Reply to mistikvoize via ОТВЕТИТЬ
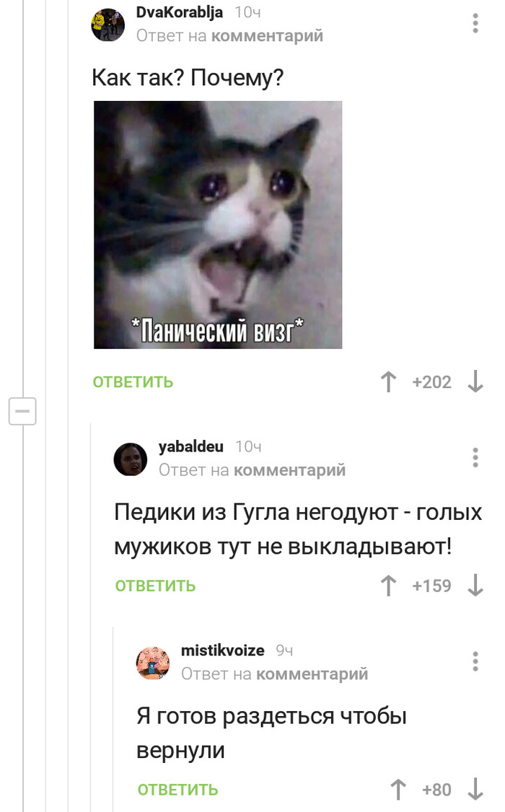 coord(177,790)
